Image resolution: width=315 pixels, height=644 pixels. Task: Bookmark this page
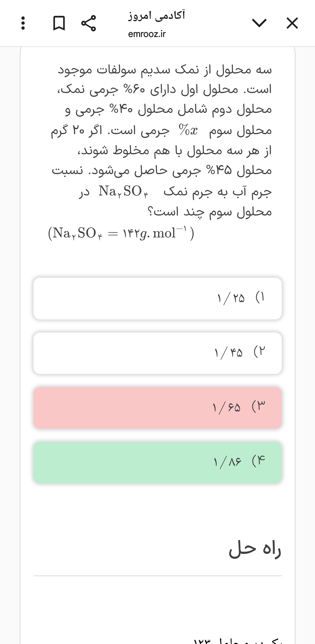59,23
